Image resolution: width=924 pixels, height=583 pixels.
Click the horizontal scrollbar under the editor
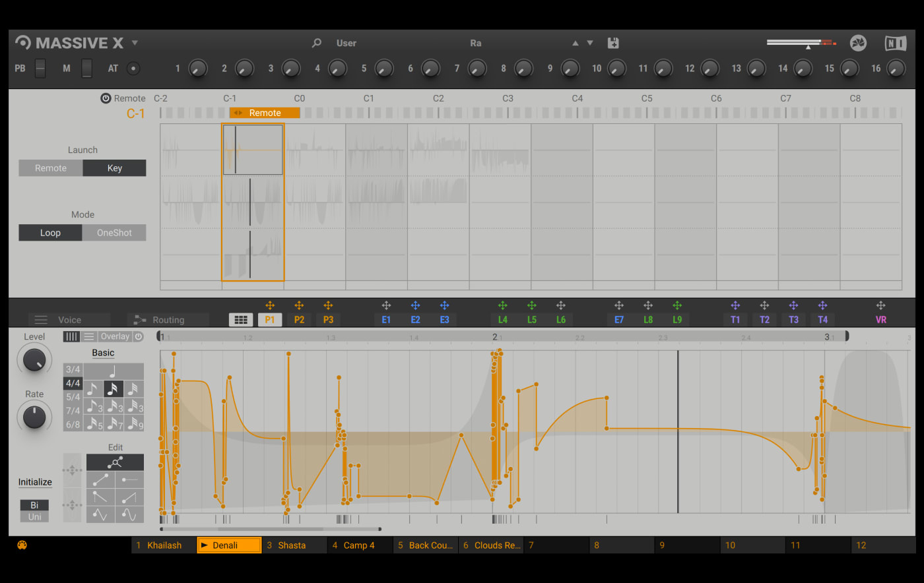click(271, 529)
